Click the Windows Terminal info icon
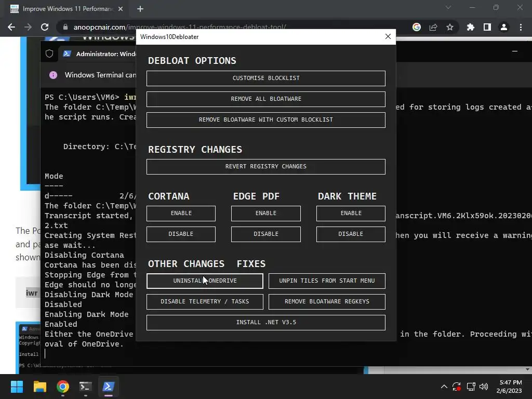This screenshot has width=532, height=399. tap(54, 75)
